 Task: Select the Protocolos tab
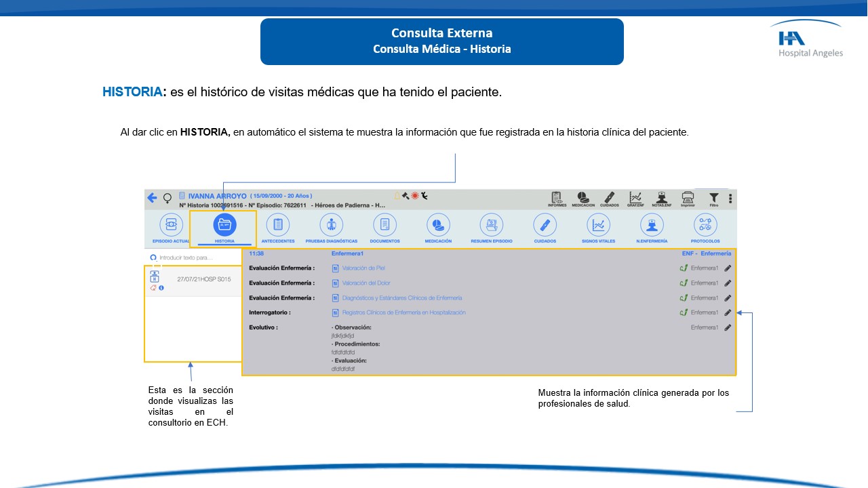pos(705,228)
